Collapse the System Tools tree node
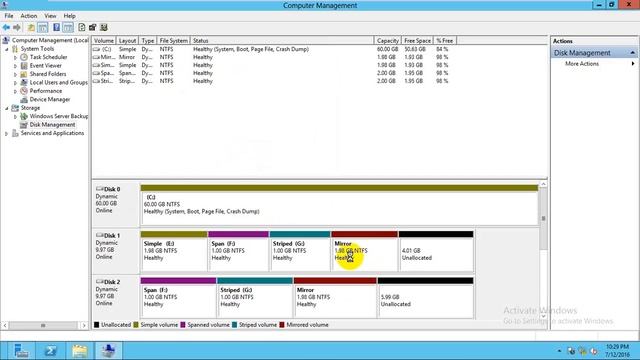The height and width of the screenshot is (360, 640). tap(7, 49)
